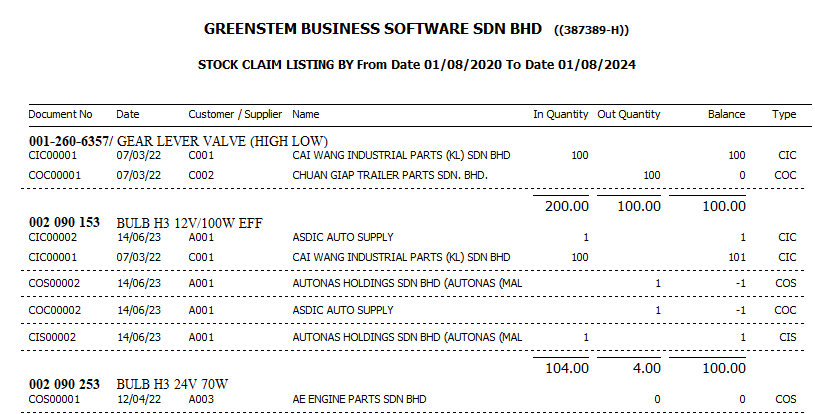The image size is (815, 414).
Task: Click document number 'COC00002'
Action: (55, 311)
